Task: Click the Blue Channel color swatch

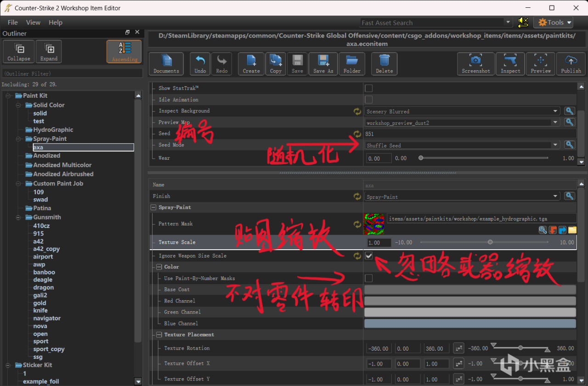Action: (470, 324)
